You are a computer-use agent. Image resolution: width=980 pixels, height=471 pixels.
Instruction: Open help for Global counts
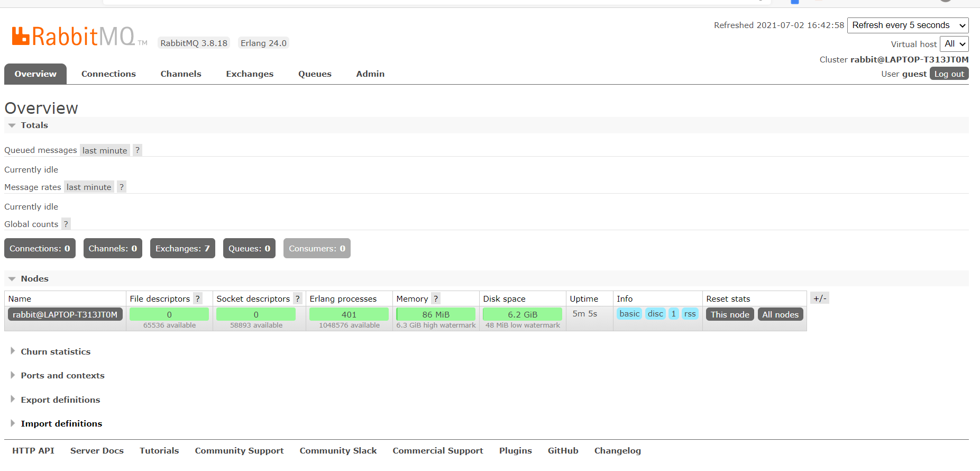click(66, 224)
